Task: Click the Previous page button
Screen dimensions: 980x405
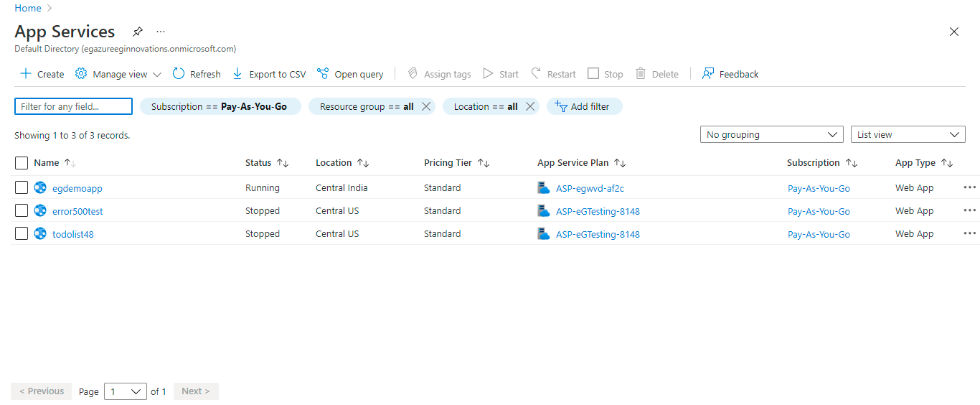Action: pyautogui.click(x=42, y=391)
